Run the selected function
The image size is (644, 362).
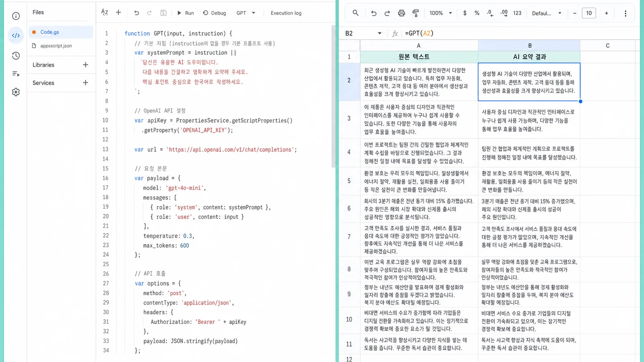tap(186, 13)
